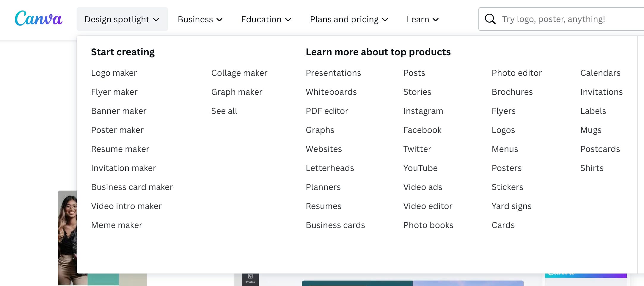Click the Meme maker link
644x286 pixels.
117,225
